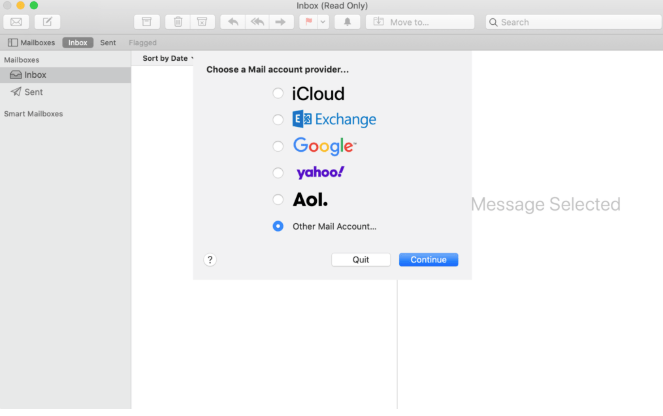663x416 pixels.
Task: Click the red Flag icon
Action: click(309, 22)
